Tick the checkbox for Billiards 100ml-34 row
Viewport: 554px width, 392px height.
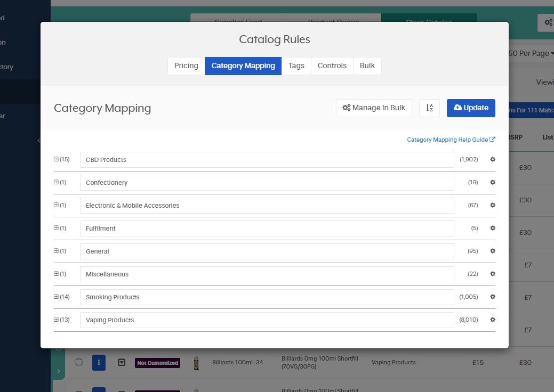[79, 362]
